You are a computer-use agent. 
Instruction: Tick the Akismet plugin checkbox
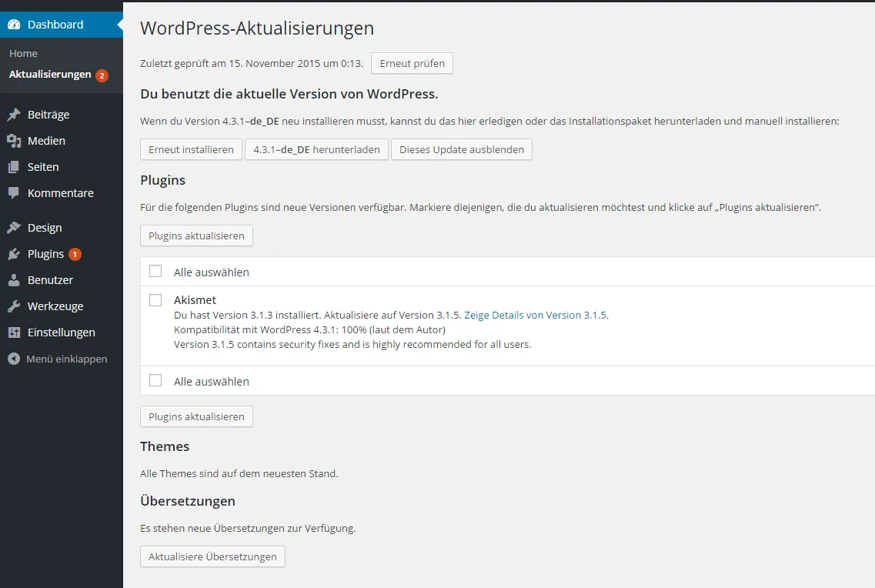[155, 300]
